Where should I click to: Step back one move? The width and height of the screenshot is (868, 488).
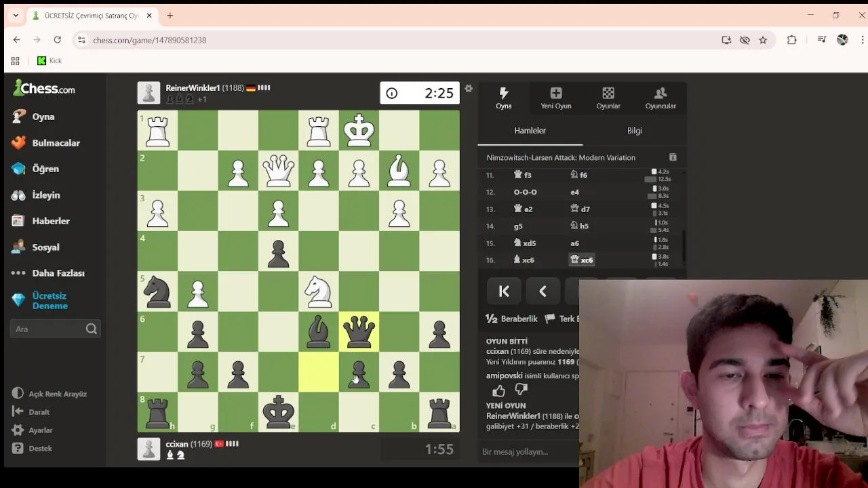[542, 291]
